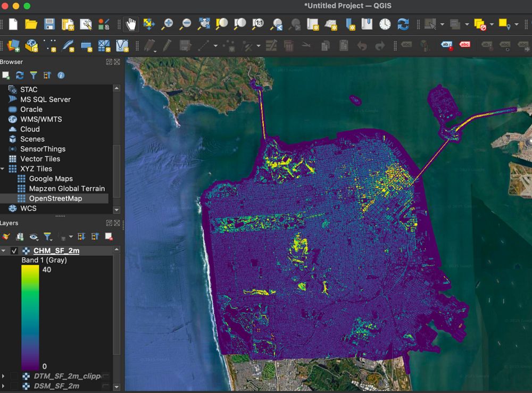Click Open Layer Styling panel brush icon
The width and height of the screenshot is (532, 393).
tap(6, 237)
